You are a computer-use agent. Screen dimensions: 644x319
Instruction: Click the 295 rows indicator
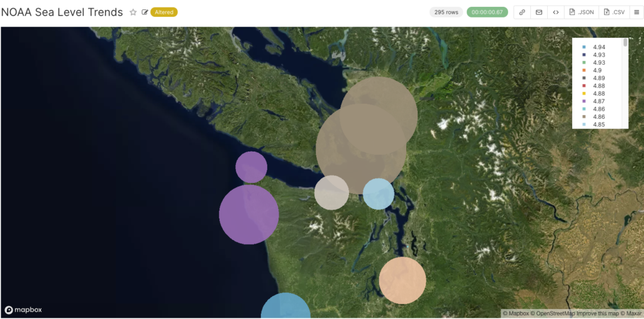[447, 13]
